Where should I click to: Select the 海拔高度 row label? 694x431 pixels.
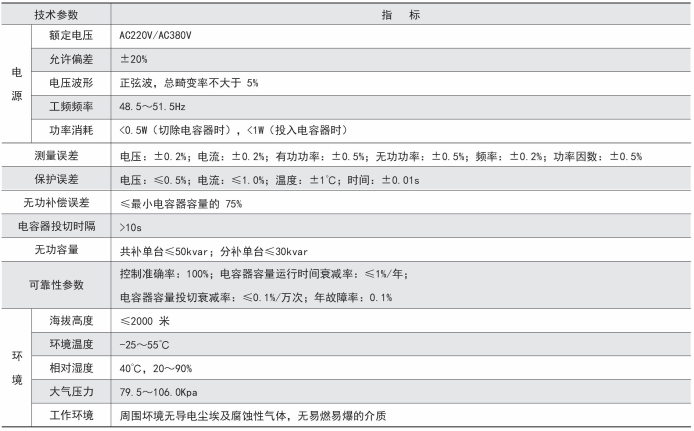(x=71, y=320)
